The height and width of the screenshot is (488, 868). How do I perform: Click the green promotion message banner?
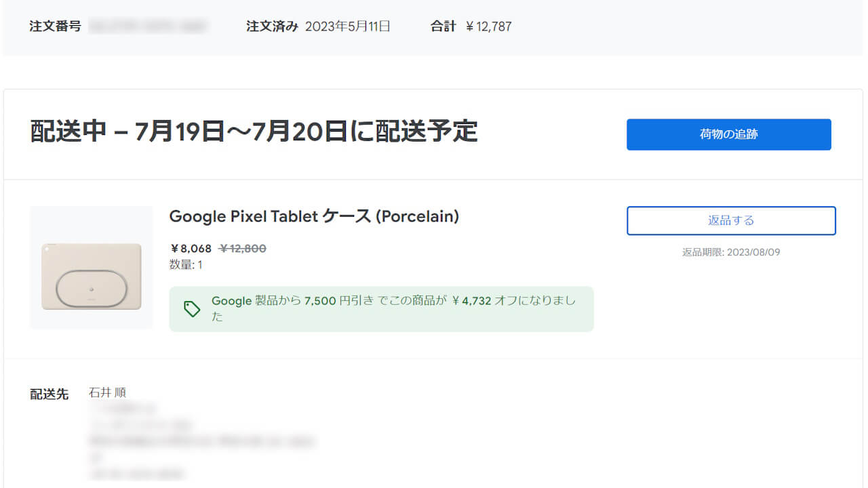click(381, 309)
